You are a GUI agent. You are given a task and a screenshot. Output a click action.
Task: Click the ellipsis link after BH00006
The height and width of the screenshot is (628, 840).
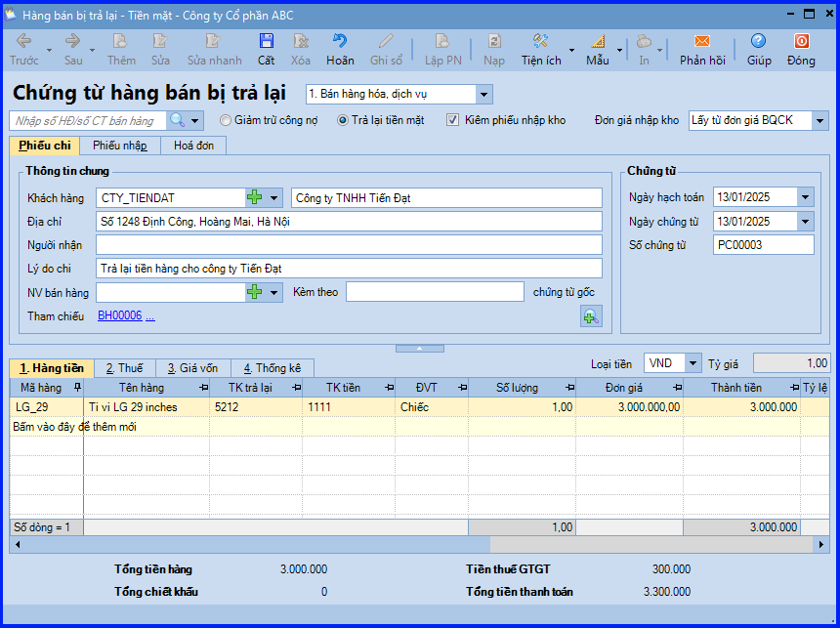click(x=150, y=315)
